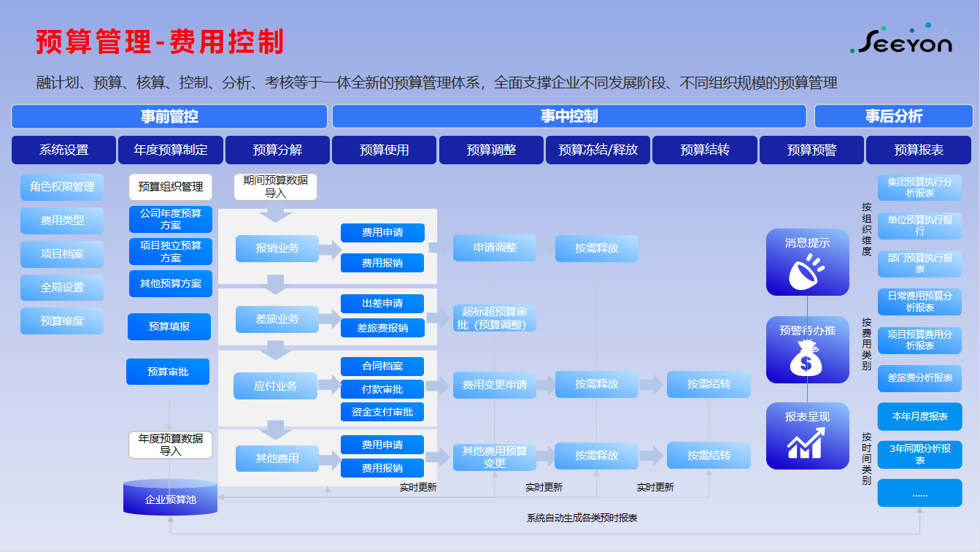Click the 差旅费报销 button
The height and width of the screenshot is (552, 980).
point(382,328)
